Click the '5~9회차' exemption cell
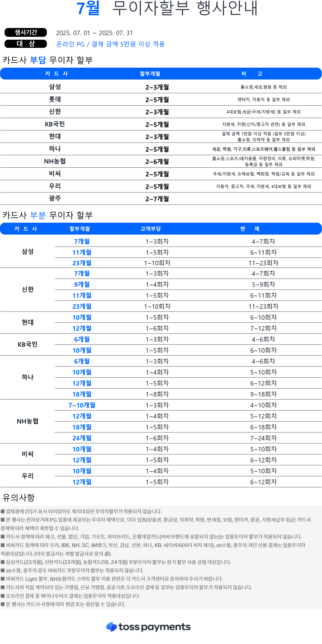Viewport: 322px width, 644px height. 263,285
